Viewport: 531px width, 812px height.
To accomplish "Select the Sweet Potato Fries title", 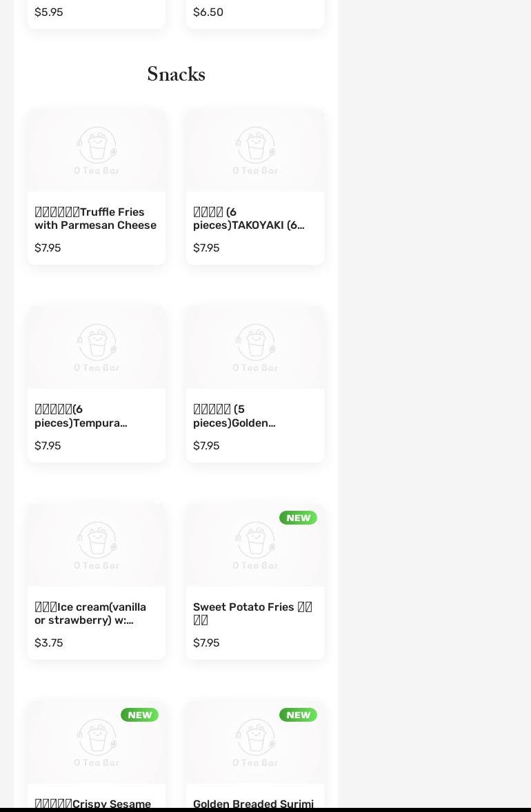I will 252,613.
